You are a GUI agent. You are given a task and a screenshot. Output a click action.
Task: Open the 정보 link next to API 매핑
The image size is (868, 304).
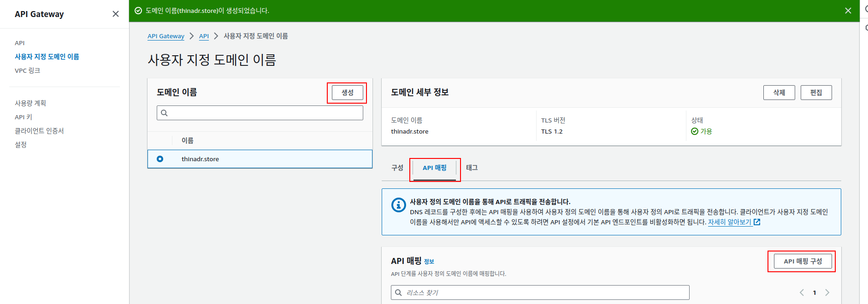[429, 262]
